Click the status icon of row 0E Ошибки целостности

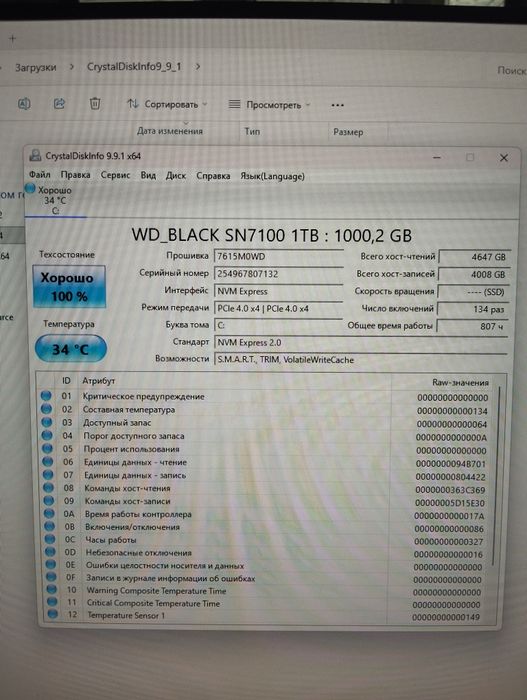point(51,564)
